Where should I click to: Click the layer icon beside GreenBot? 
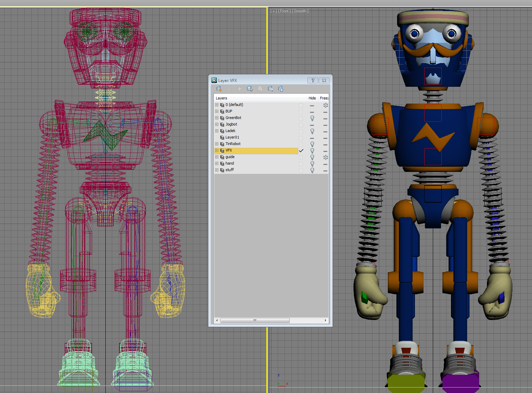tap(222, 118)
